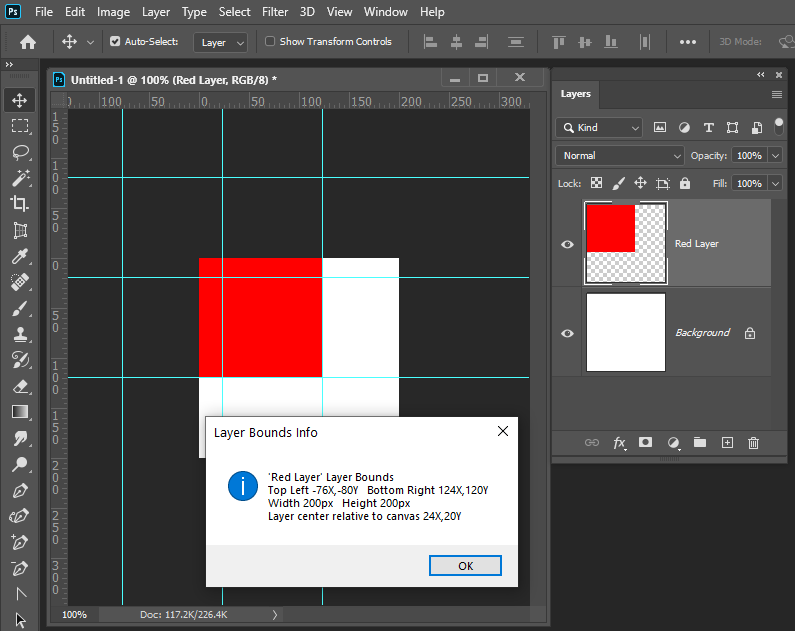Add layer mask from Layers panel

pos(646,442)
